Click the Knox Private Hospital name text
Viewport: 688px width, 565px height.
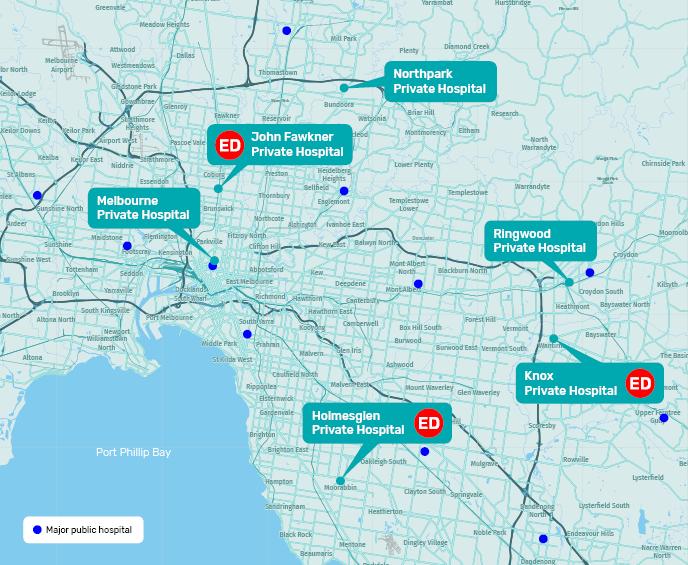[x=570, y=383]
